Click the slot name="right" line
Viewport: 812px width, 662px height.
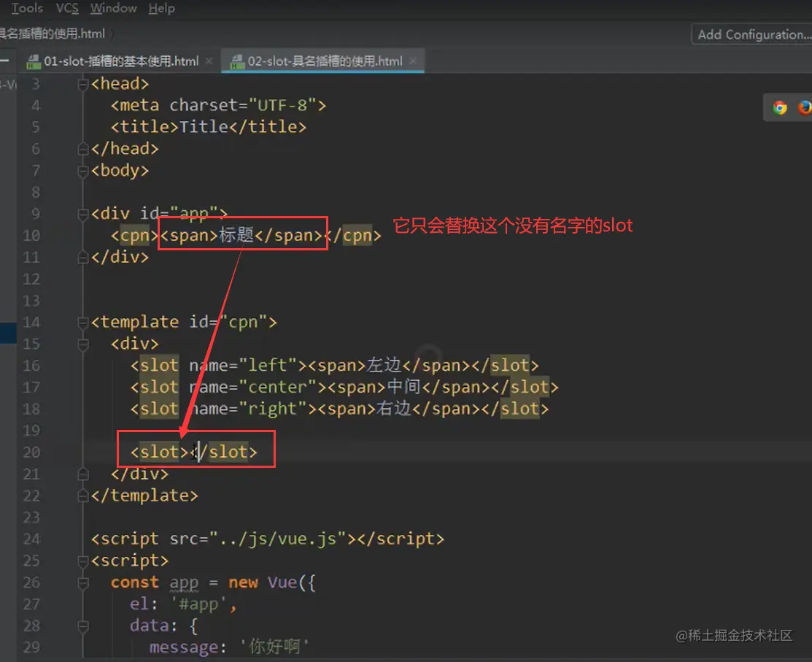339,409
